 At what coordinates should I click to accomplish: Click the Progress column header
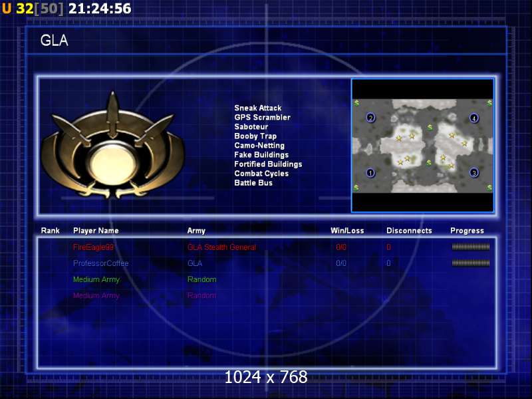point(467,231)
